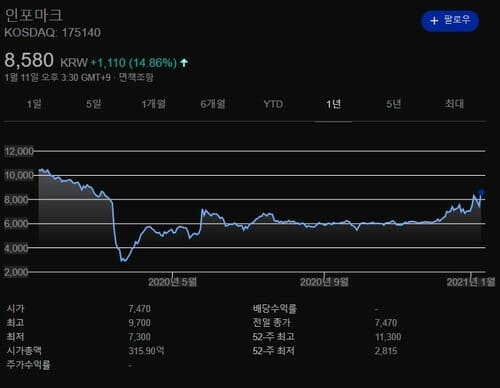Select the 5일 time range tab
The height and width of the screenshot is (388, 500).
coord(94,104)
